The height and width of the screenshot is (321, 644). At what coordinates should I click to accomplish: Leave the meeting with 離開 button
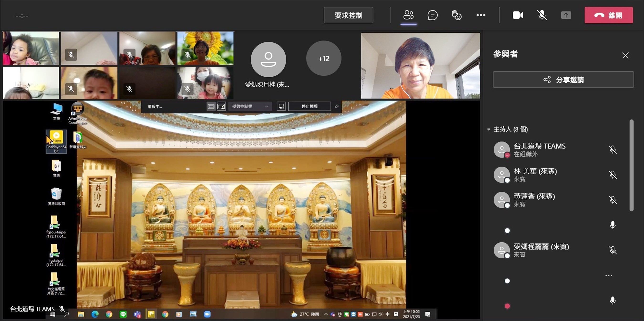coord(608,15)
